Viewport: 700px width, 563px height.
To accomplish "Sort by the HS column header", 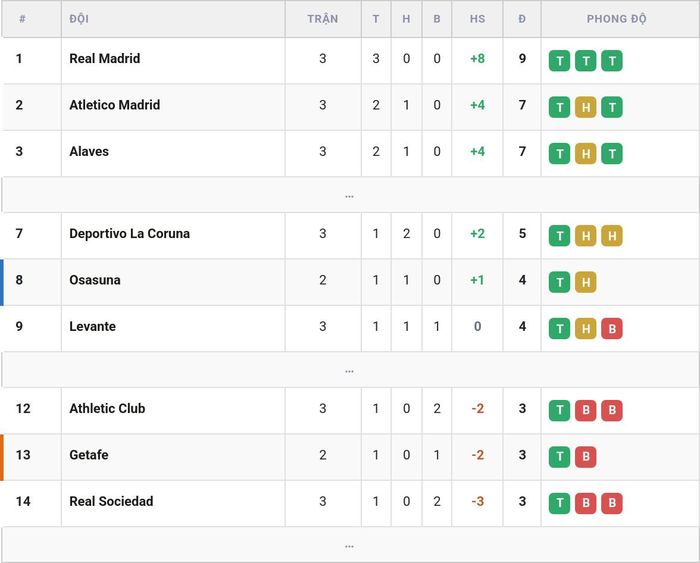I will (477, 19).
